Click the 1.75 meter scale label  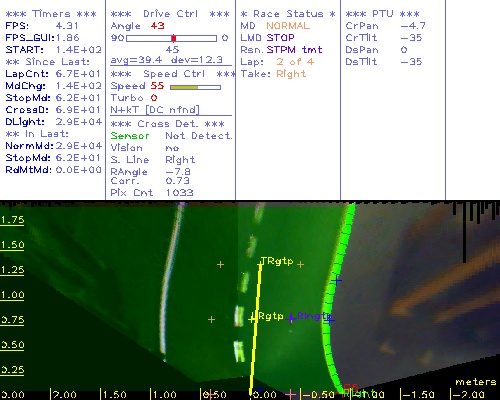click(x=12, y=220)
